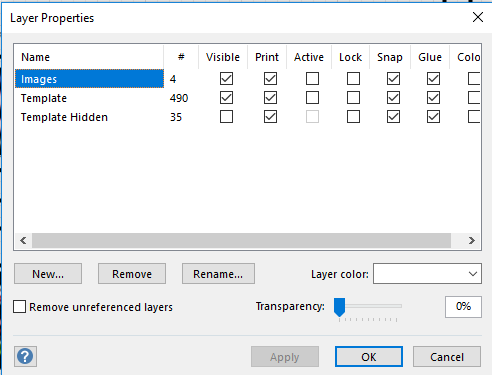
Task: Uncheck Glue for the Images layer
Action: tap(433, 79)
